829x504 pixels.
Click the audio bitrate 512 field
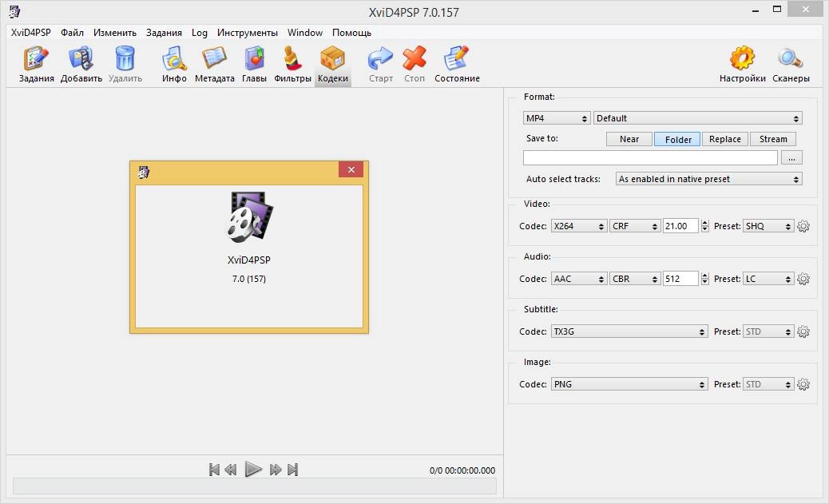tap(680, 279)
